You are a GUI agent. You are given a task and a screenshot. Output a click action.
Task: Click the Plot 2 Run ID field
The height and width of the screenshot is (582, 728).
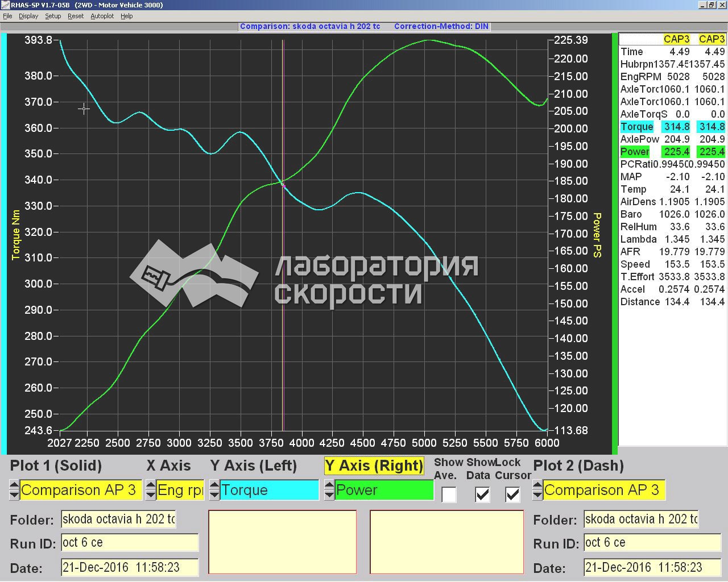653,543
